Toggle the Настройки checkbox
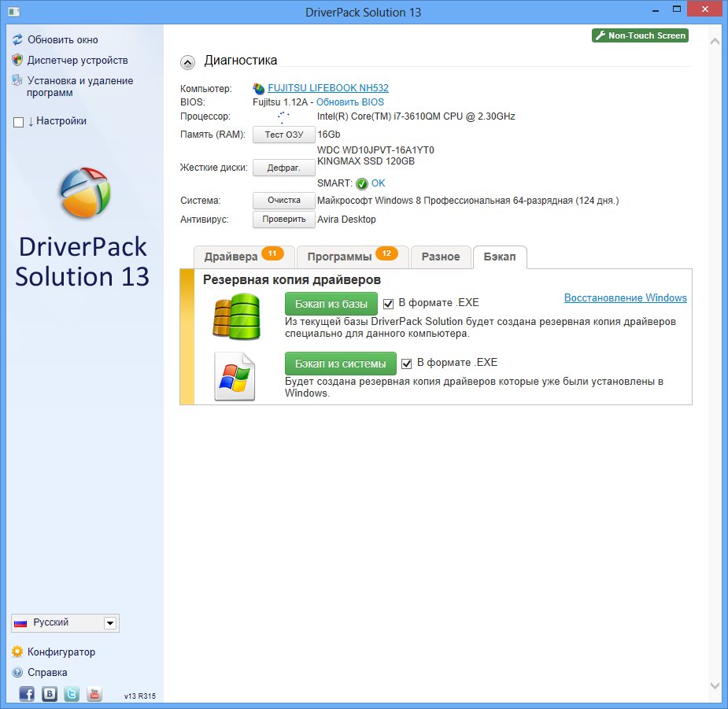 coord(19,121)
